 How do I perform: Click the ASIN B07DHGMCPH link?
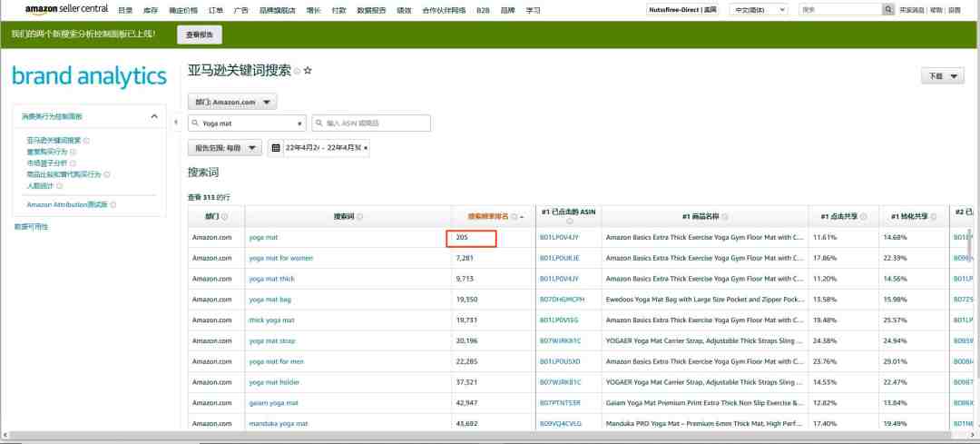pyautogui.click(x=563, y=300)
